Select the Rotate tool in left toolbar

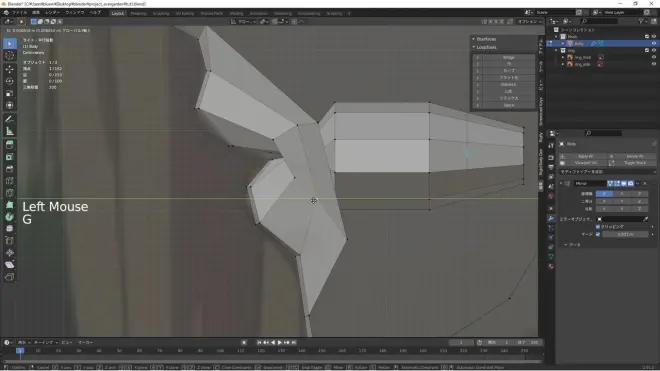pos(10,81)
